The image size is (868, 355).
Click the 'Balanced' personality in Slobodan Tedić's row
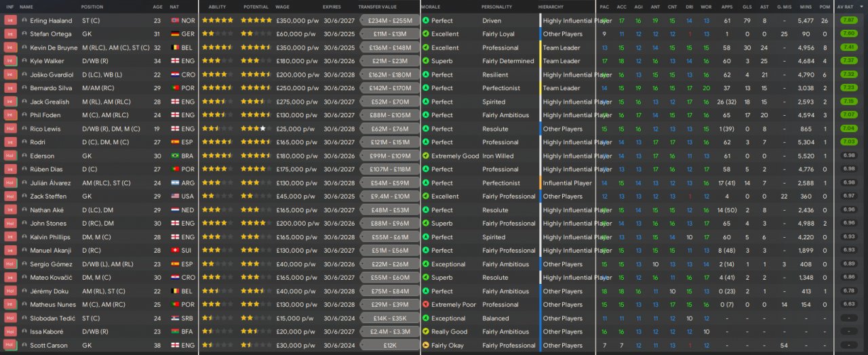496,318
